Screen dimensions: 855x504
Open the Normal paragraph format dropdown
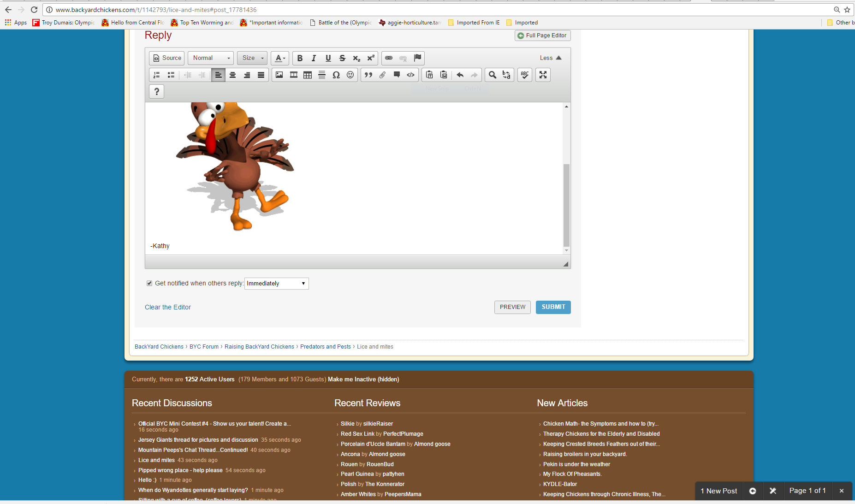pos(211,58)
